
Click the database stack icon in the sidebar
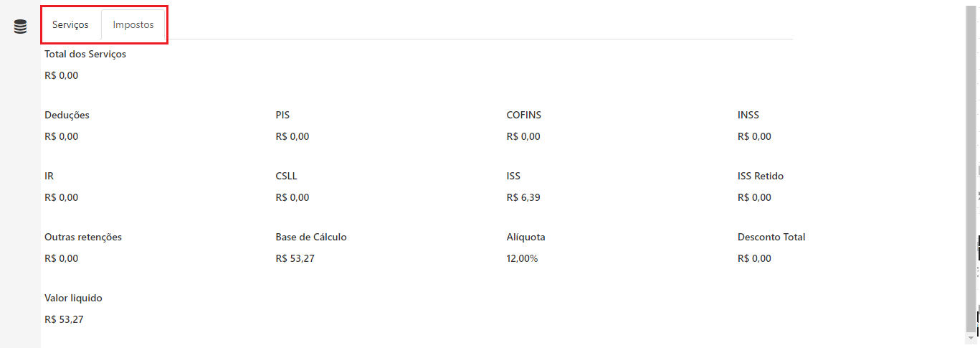point(20,27)
